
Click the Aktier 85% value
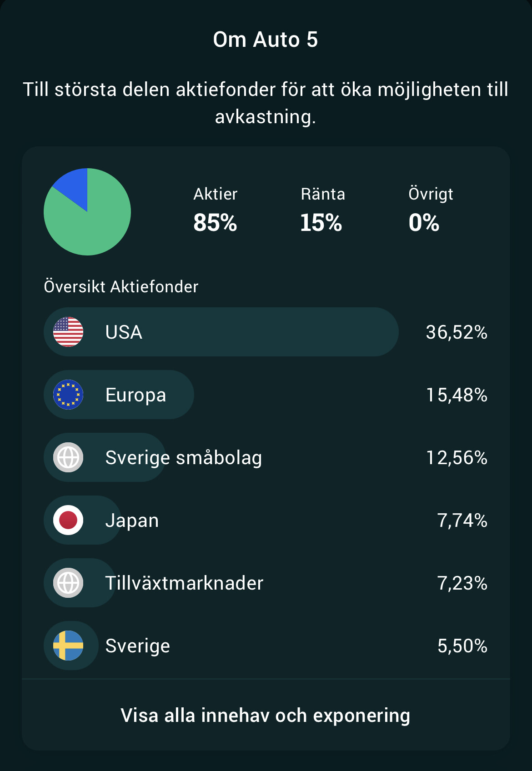click(215, 223)
